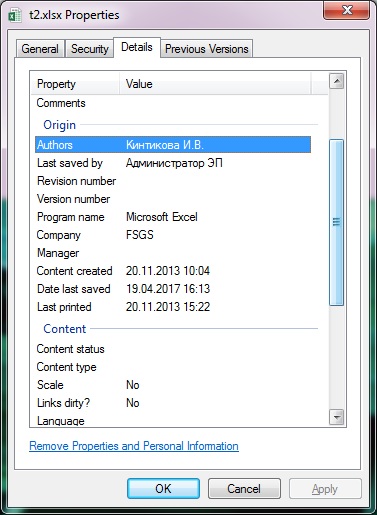Image resolution: width=377 pixels, height=515 pixels.
Task: Confirm with the OK button
Action: point(163,489)
